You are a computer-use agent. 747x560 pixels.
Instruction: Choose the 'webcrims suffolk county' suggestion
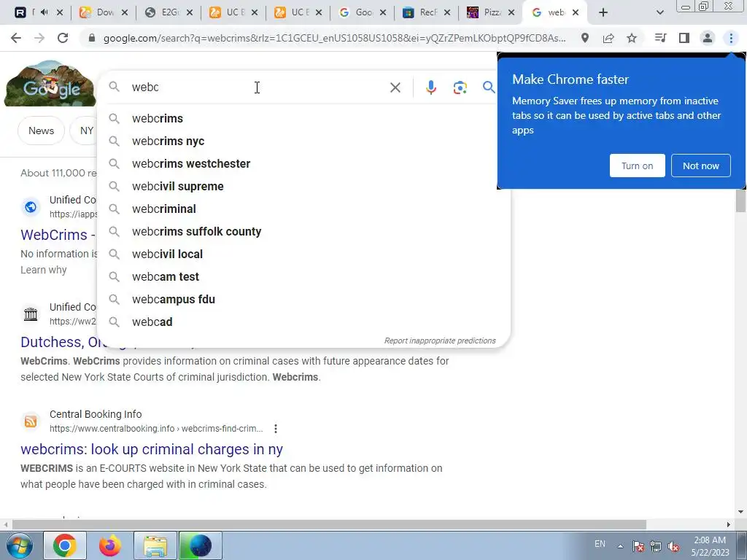pos(303,231)
